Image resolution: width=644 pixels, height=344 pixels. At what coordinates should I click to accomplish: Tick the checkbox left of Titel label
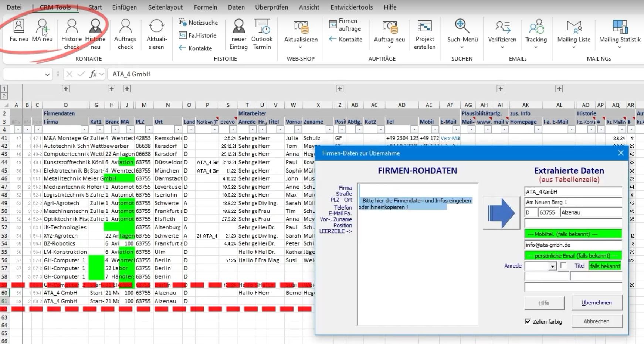tap(563, 265)
